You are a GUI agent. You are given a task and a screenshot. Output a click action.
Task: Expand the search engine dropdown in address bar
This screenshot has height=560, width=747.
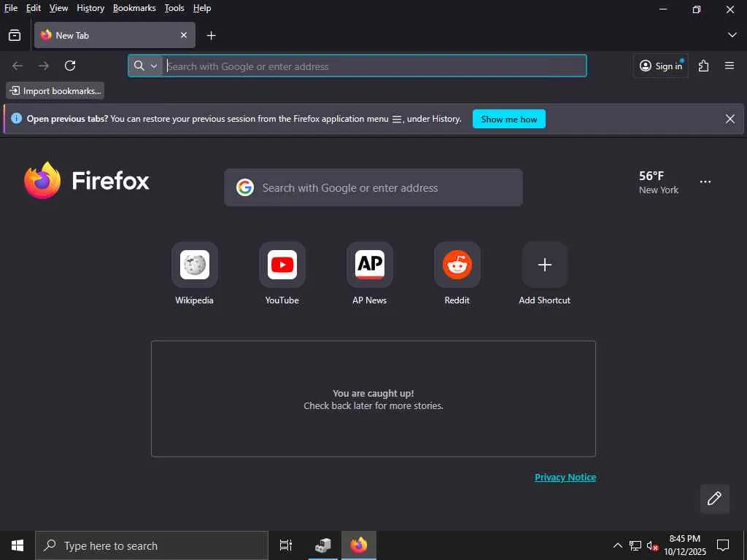tap(154, 66)
